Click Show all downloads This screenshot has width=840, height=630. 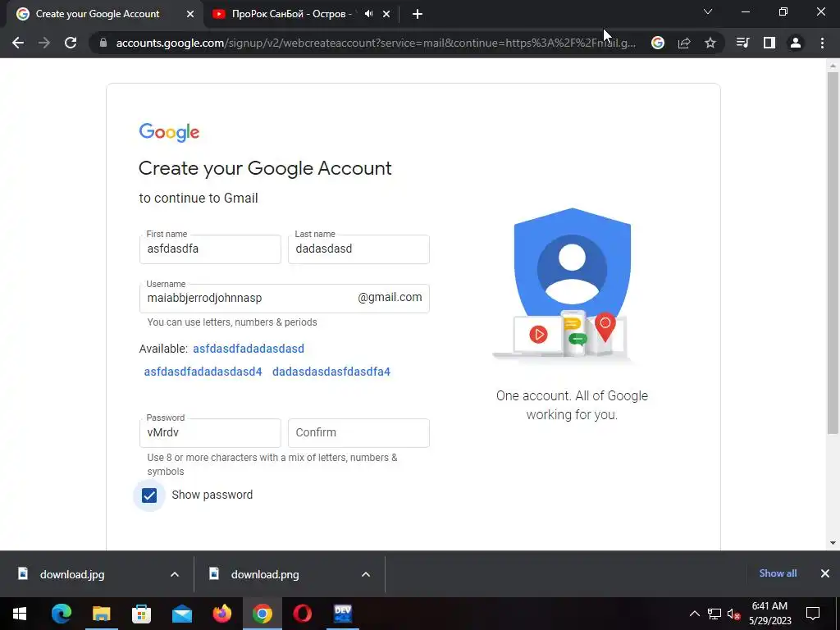tap(778, 573)
